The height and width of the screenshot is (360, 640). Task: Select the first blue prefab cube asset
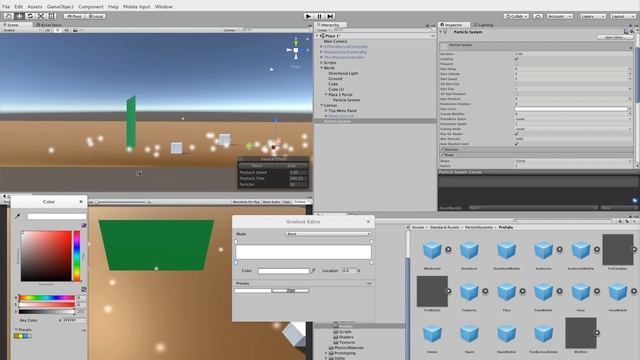point(432,250)
